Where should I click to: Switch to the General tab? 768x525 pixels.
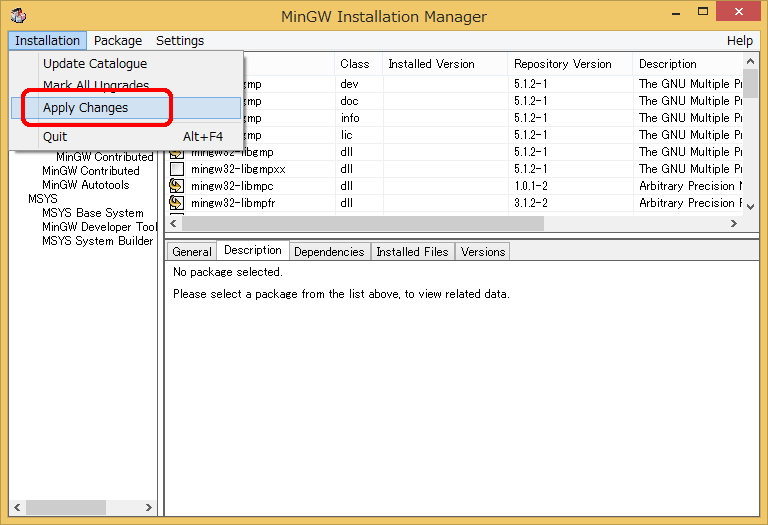coord(192,252)
